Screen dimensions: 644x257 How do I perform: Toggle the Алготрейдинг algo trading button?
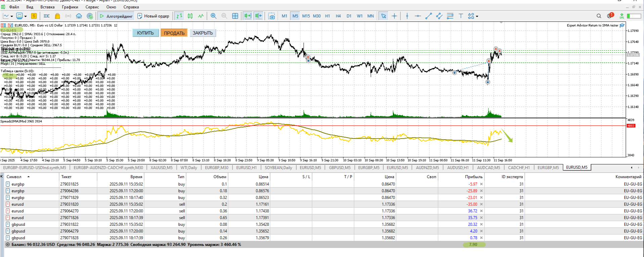(116, 16)
